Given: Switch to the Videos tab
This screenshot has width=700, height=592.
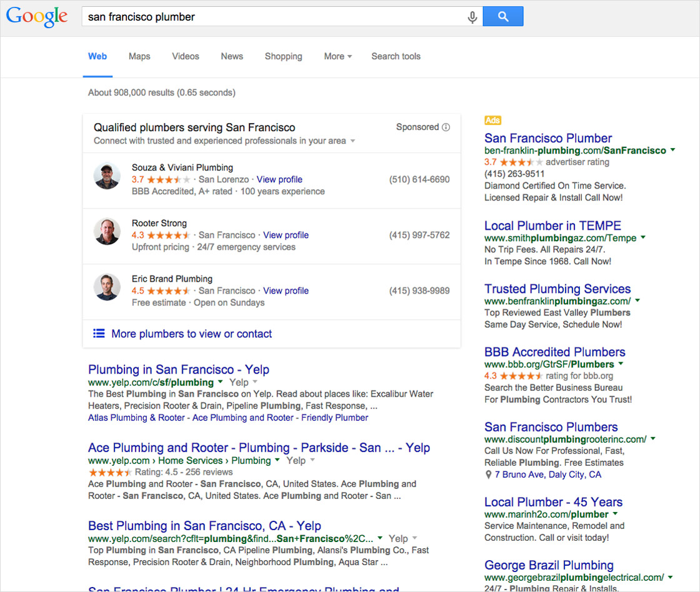Looking at the screenshot, I should pos(185,56).
